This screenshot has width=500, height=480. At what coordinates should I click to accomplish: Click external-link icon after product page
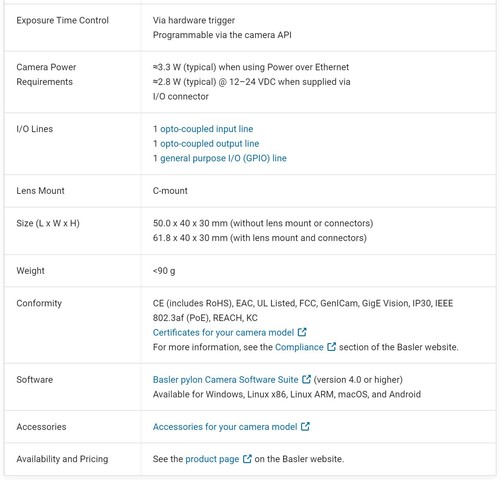click(247, 459)
